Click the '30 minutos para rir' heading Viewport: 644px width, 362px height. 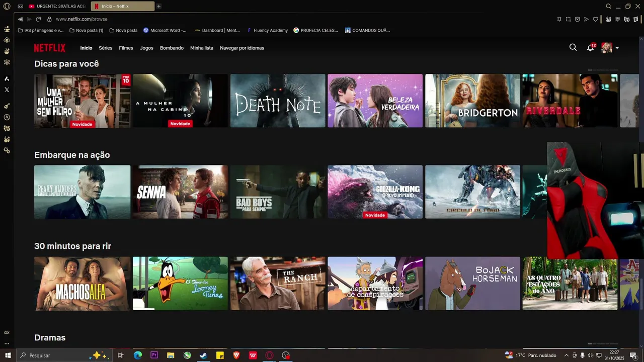(72, 246)
